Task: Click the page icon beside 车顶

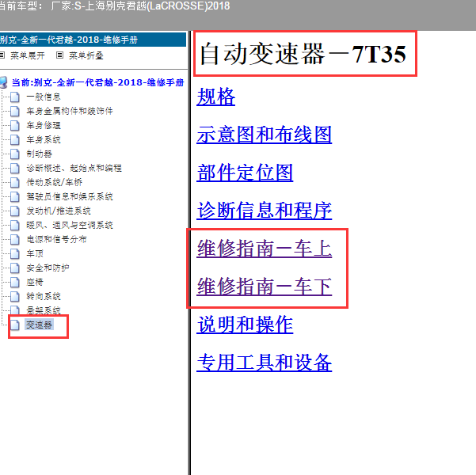Action: click(14, 254)
